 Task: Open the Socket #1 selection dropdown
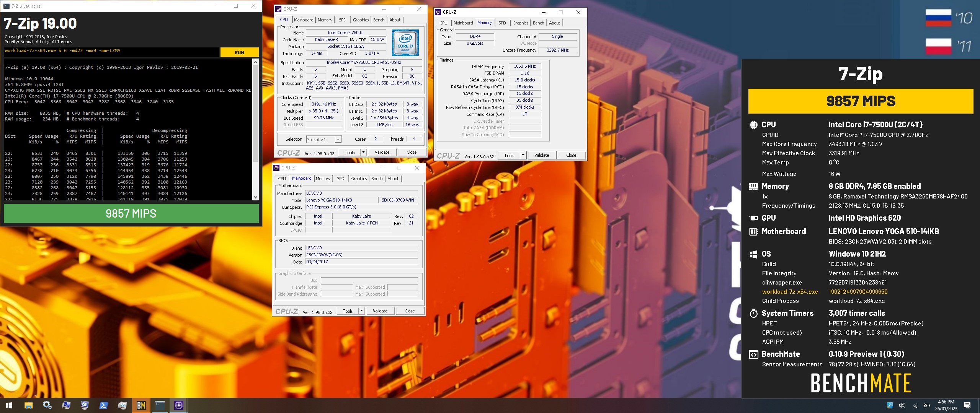[x=323, y=140]
